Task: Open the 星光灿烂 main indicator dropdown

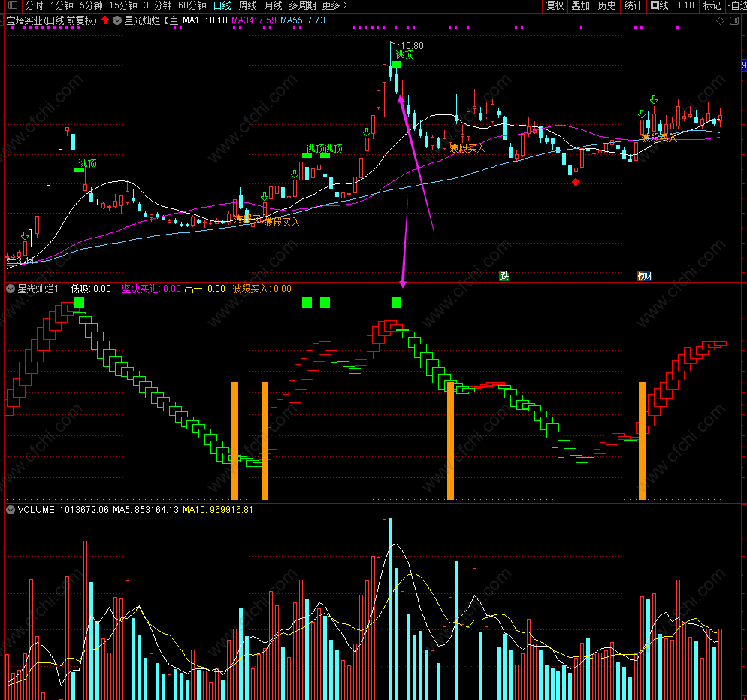Action: point(117,20)
